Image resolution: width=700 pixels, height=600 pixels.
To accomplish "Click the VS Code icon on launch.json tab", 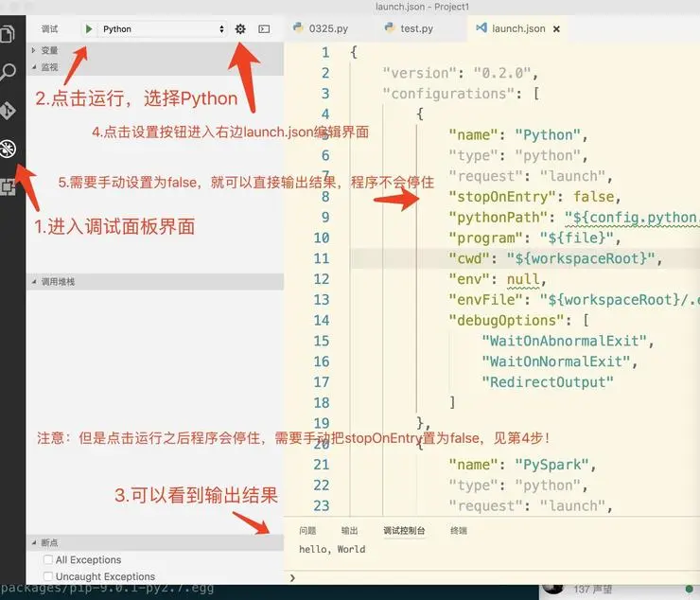I will coord(481,27).
